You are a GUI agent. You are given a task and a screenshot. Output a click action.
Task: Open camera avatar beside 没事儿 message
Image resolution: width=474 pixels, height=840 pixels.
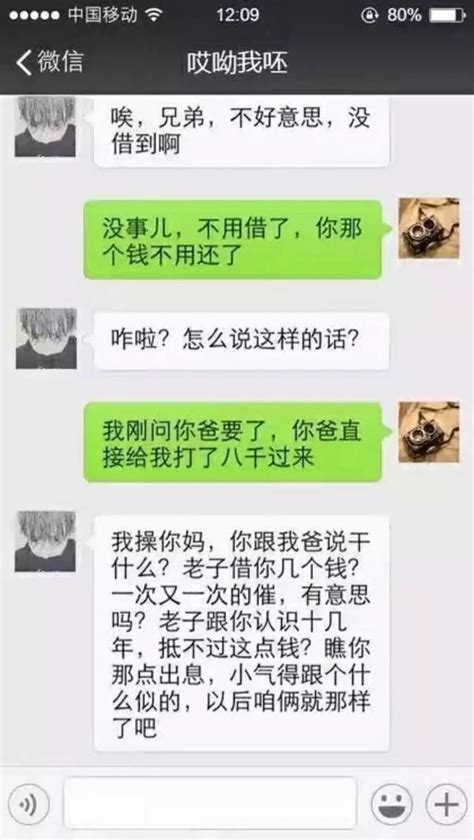click(428, 228)
